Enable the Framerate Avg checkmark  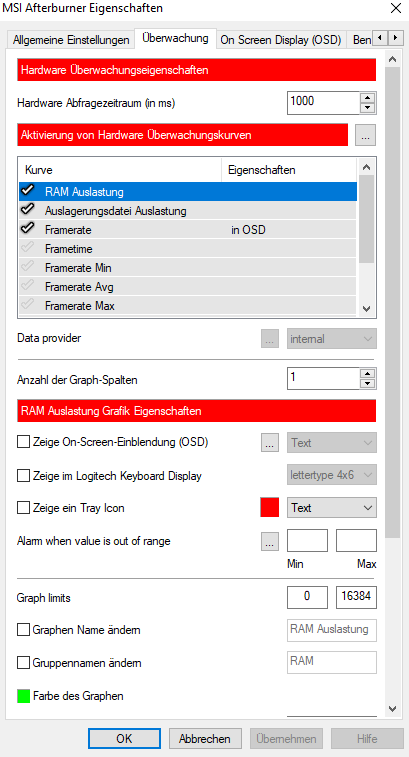tap(28, 286)
